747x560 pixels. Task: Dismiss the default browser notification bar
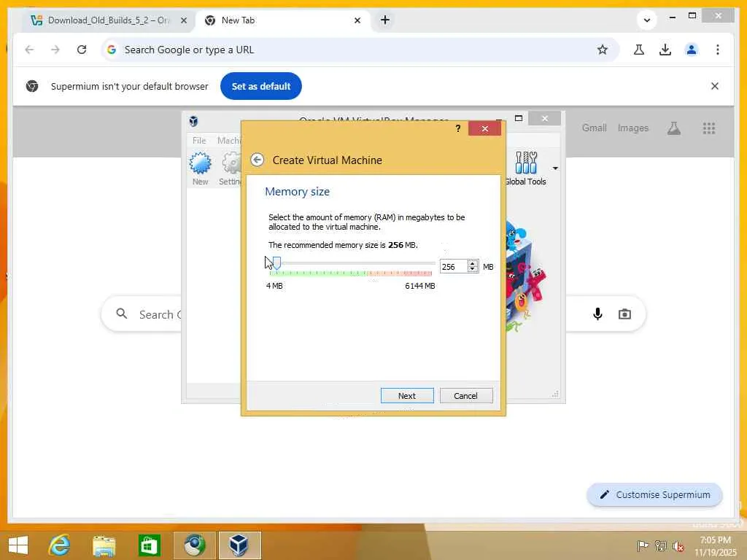pos(715,86)
